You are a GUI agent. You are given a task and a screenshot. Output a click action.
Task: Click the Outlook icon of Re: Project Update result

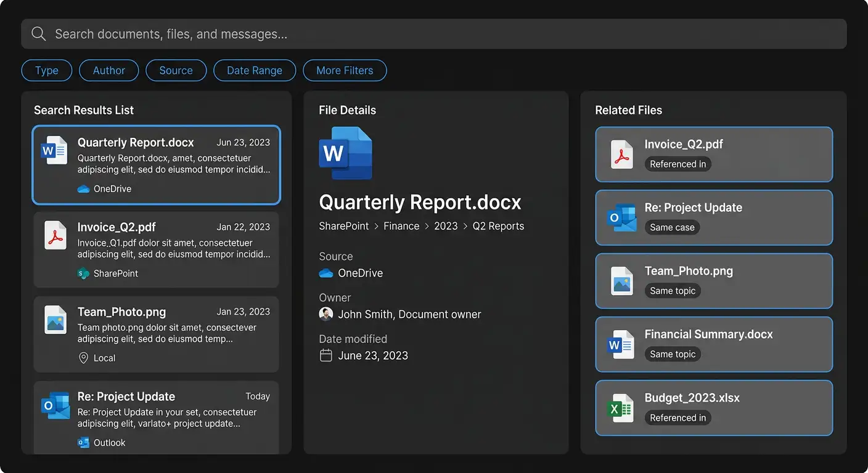(x=55, y=405)
